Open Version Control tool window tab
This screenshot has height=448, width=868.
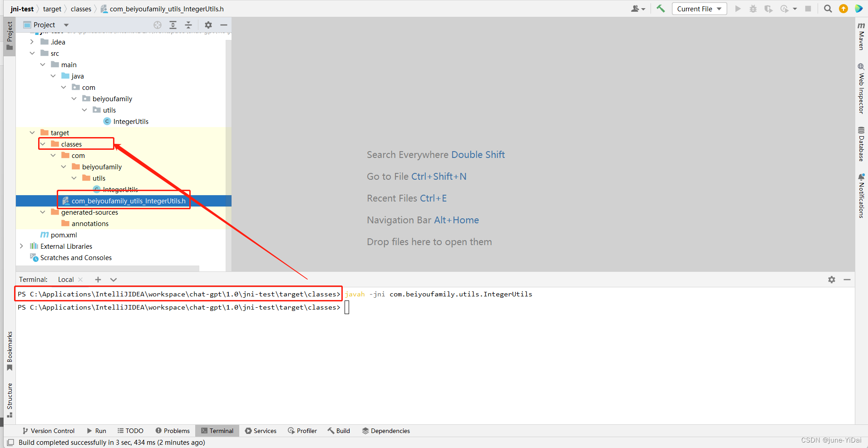coord(48,431)
